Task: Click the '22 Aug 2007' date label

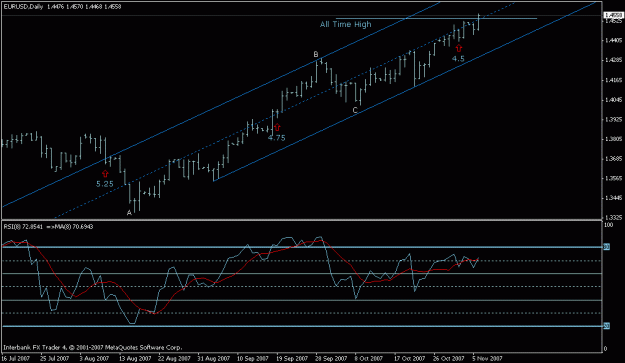Action: click(x=173, y=358)
